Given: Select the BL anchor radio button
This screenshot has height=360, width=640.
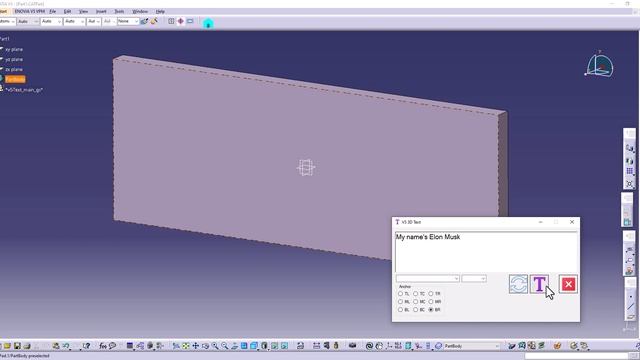Looking at the screenshot, I should 400,310.
